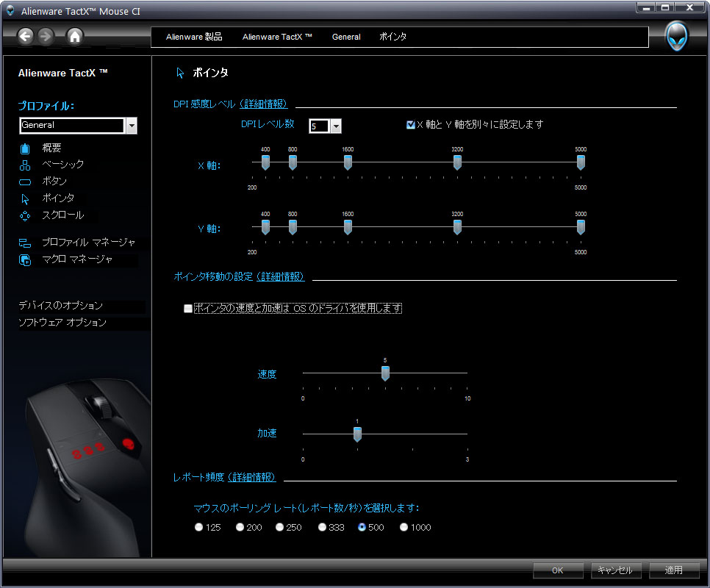This screenshot has width=710, height=588.
Task: Click the DPIレベル数 value field showing 5
Action: (x=320, y=126)
